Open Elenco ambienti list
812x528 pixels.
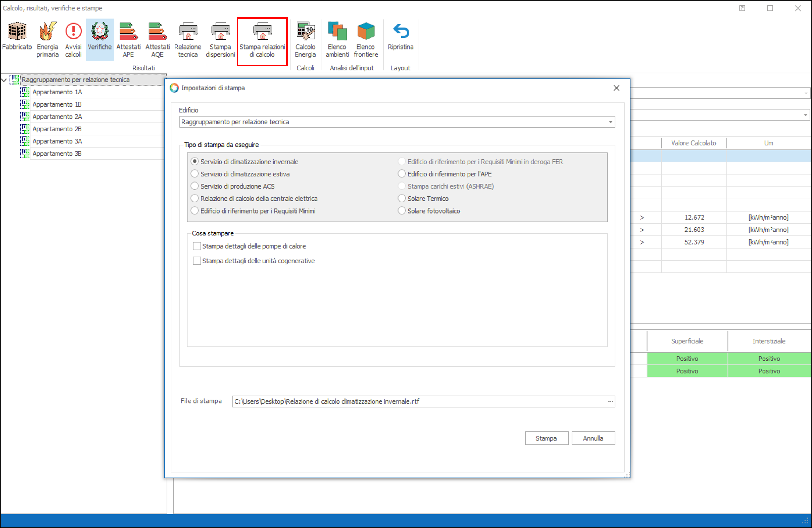pos(337,40)
